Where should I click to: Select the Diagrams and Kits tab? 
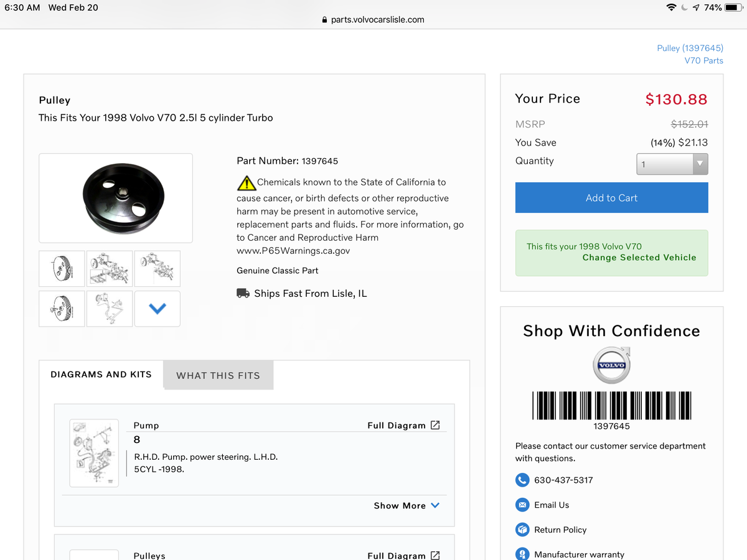(x=101, y=375)
